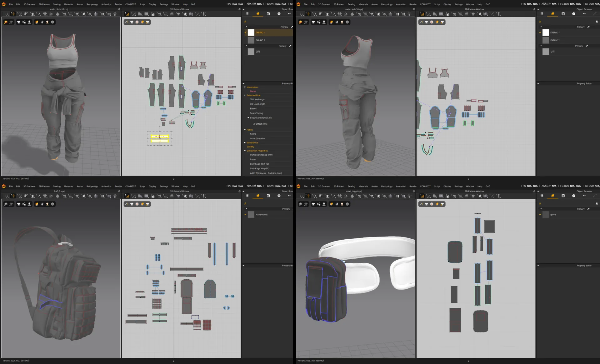Screen dimensions: 600x364
Task: Open the Scene list tab icon in top-right Object Browser
Action: 542,14
